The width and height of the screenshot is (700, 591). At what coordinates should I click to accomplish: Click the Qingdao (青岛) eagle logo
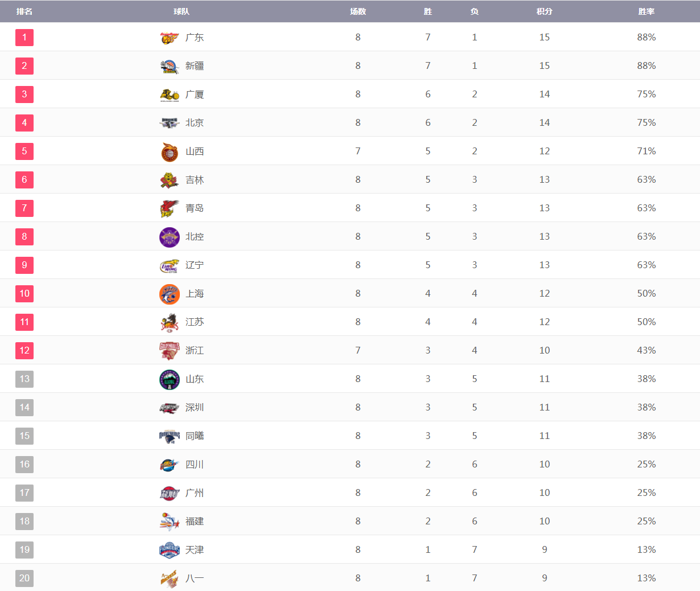tap(169, 209)
